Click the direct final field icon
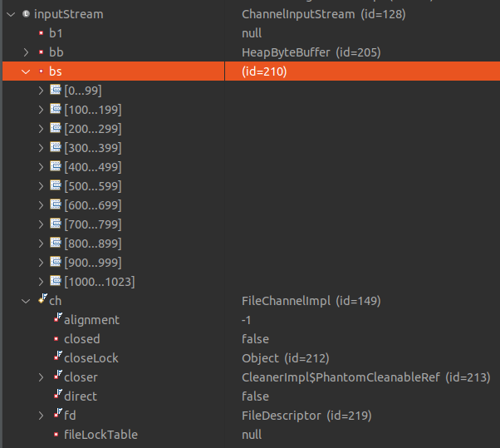The height and width of the screenshot is (448, 500). pyautogui.click(x=58, y=394)
